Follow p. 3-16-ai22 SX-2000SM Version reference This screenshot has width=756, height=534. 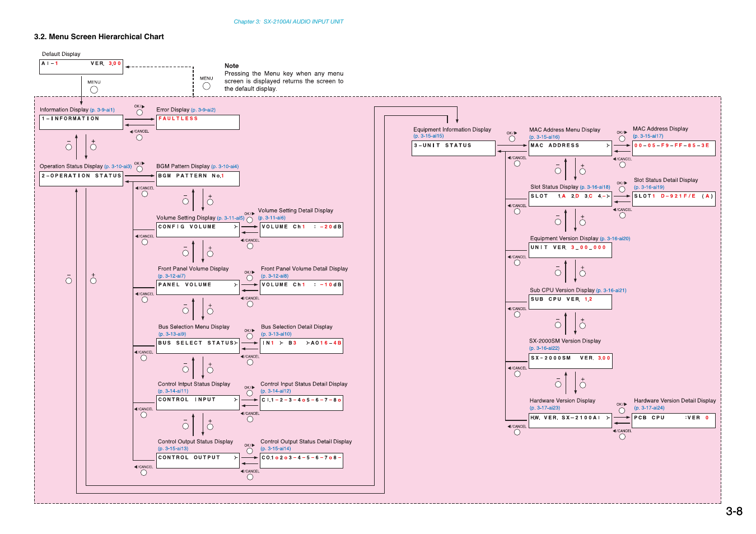544,348
